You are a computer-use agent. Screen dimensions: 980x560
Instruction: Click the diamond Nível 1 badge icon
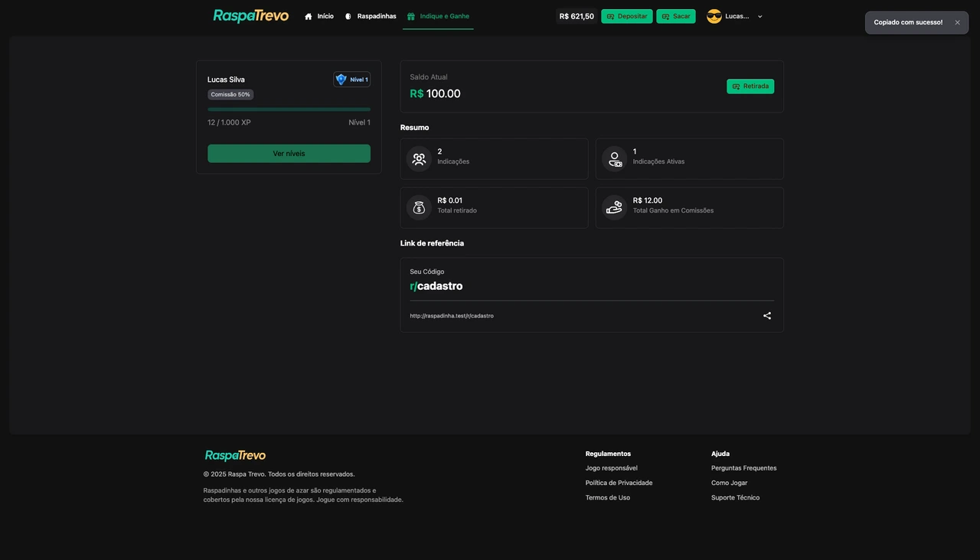point(340,79)
